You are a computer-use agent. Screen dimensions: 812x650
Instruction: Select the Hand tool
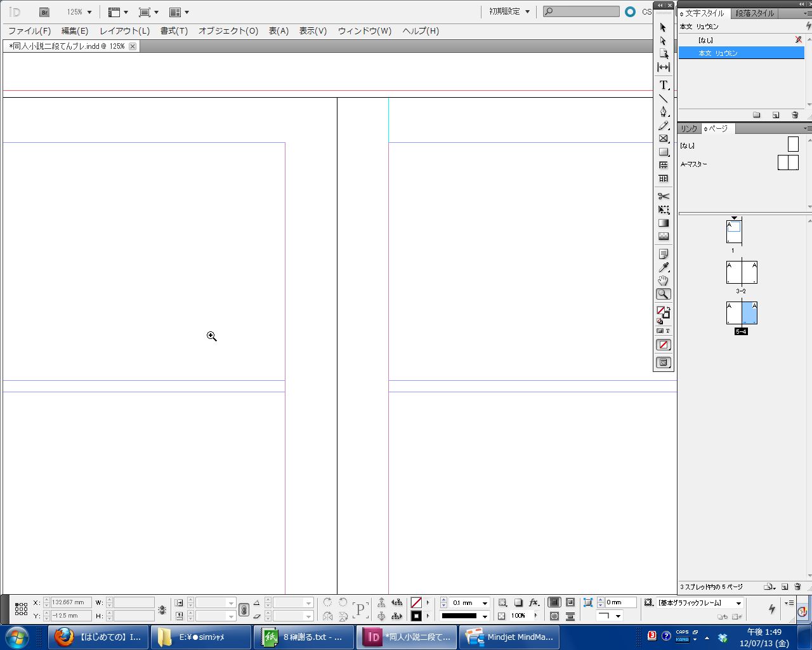(x=663, y=281)
